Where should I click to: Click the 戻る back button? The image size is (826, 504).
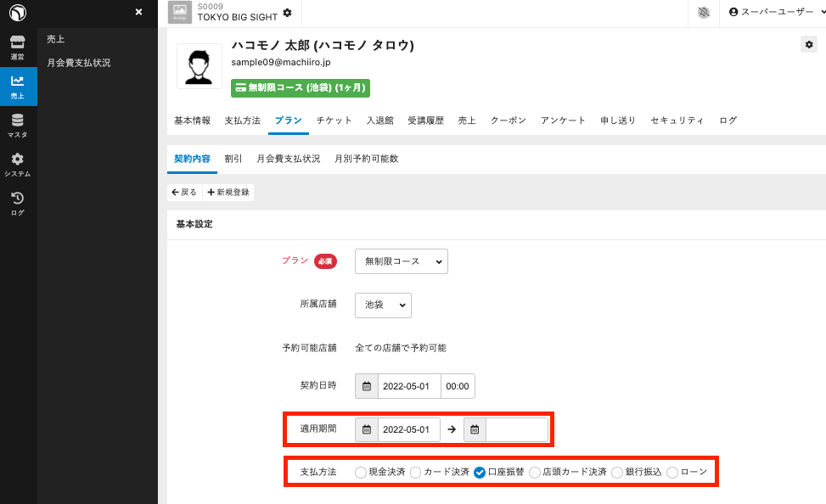pyautogui.click(x=184, y=193)
